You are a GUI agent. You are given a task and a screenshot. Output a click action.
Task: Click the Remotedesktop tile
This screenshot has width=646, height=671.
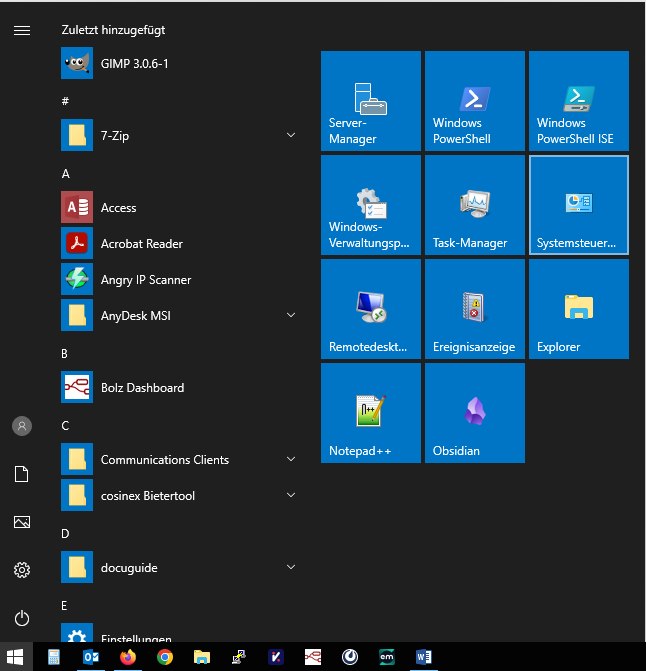pos(371,310)
